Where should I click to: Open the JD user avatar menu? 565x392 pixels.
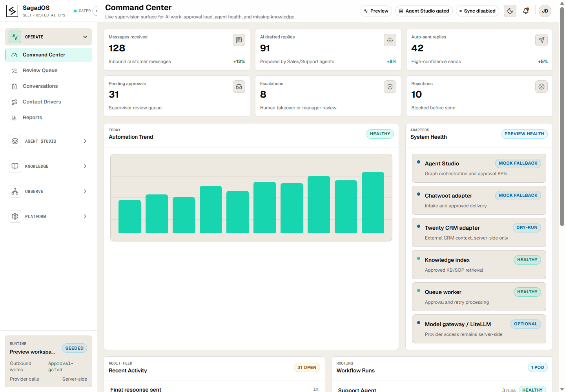point(545,11)
